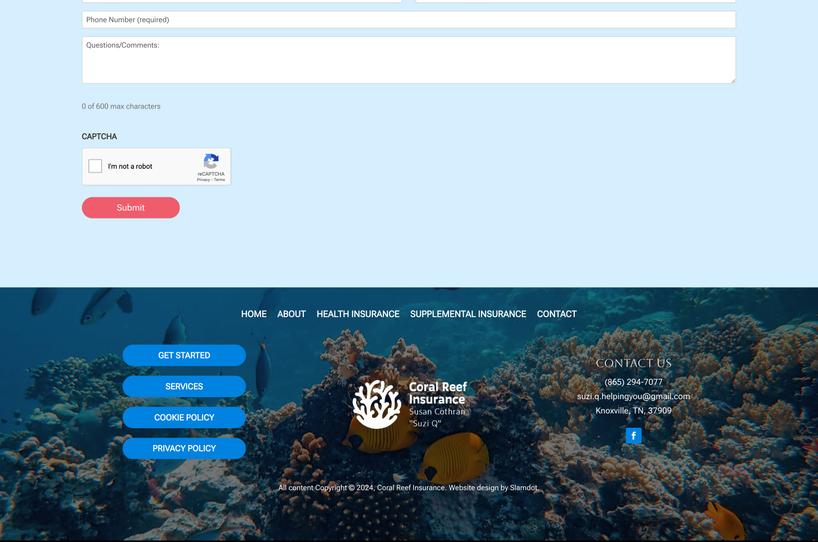Click the Susan Cothran name text

click(x=437, y=412)
